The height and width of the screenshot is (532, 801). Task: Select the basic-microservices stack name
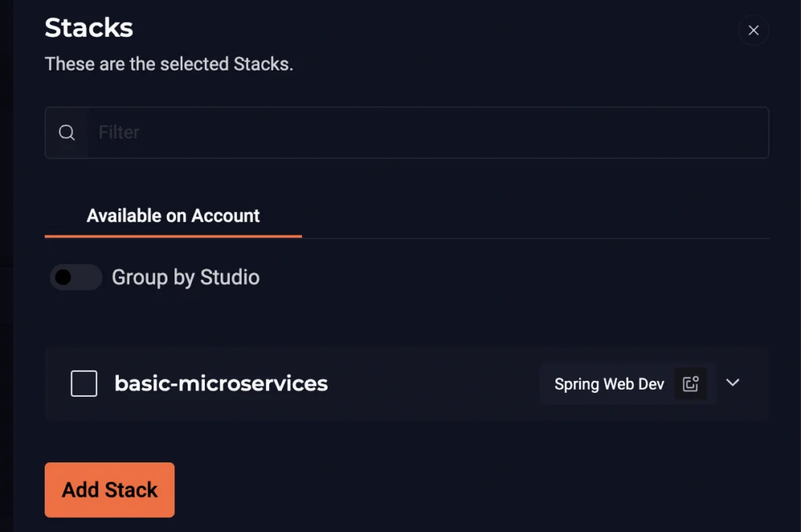[x=221, y=383]
